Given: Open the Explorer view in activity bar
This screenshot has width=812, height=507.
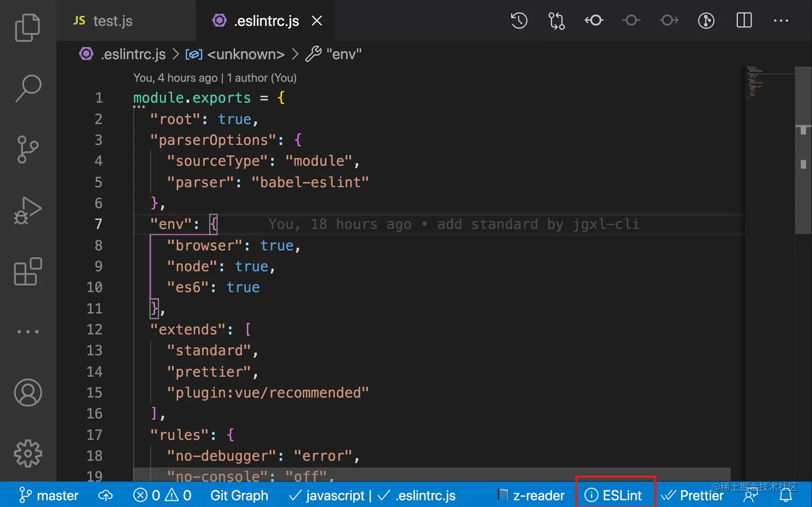Looking at the screenshot, I should [x=27, y=27].
